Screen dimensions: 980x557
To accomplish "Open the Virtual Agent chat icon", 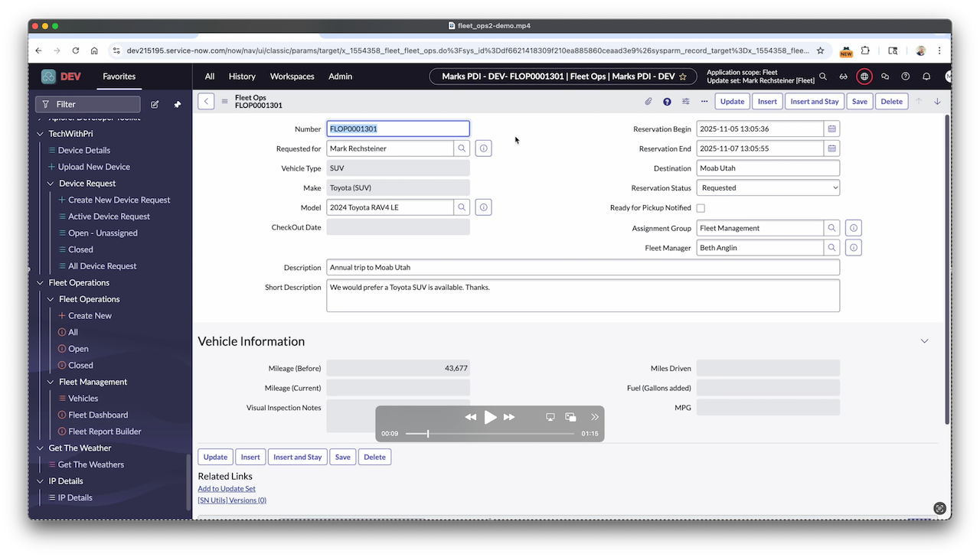I will [x=884, y=77].
